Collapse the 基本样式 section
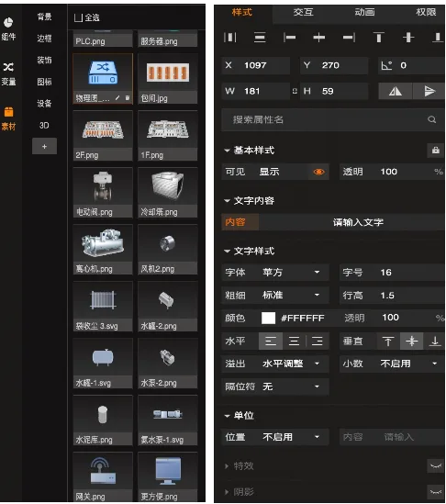 pos(227,151)
